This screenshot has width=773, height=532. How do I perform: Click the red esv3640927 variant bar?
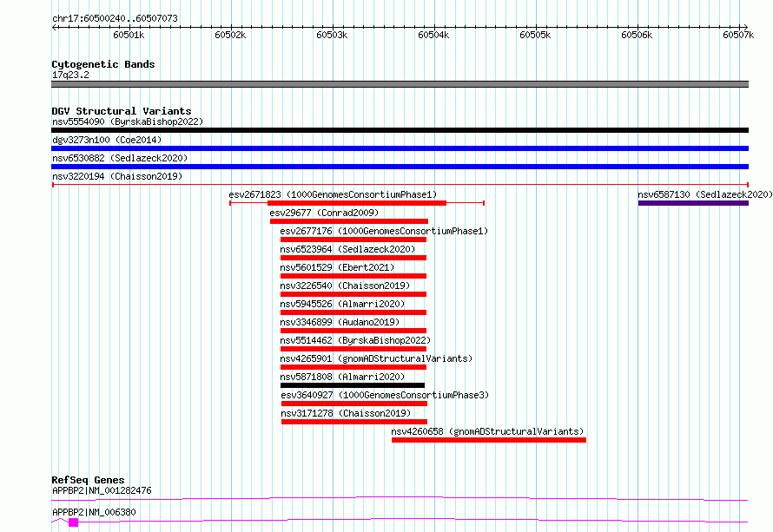pyautogui.click(x=354, y=404)
